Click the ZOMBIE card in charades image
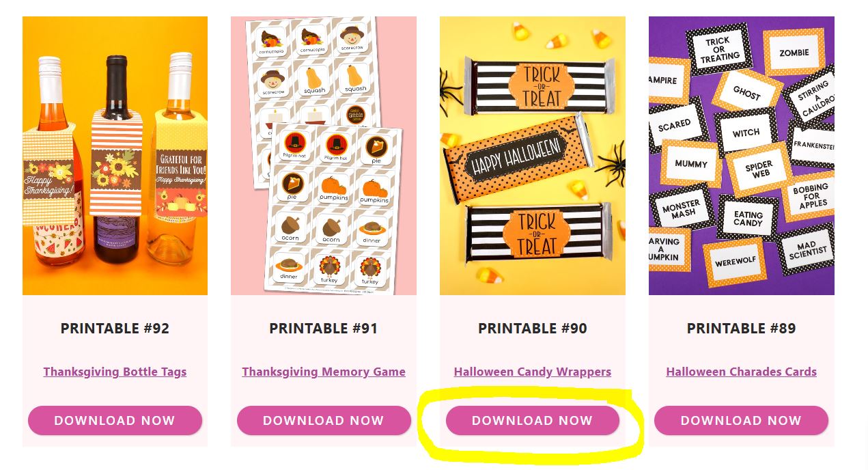Viewport: 868px width, 470px height. tap(794, 52)
